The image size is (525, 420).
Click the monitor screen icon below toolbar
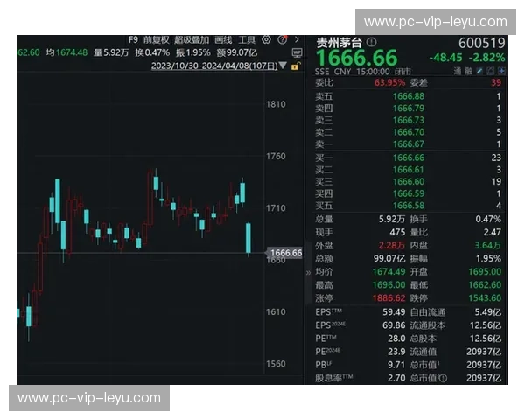point(297,52)
